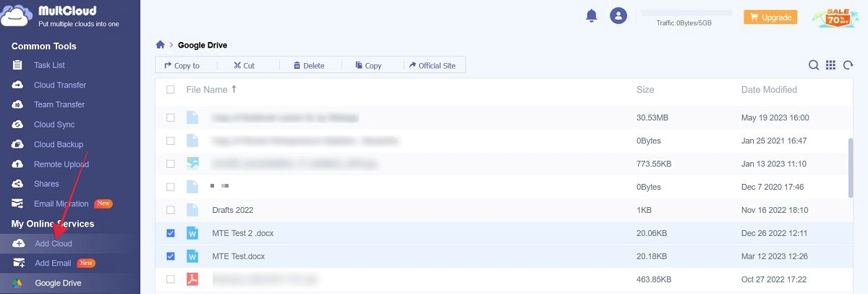Open the user account avatar icon
This screenshot has height=294, width=868.
coord(618,15)
